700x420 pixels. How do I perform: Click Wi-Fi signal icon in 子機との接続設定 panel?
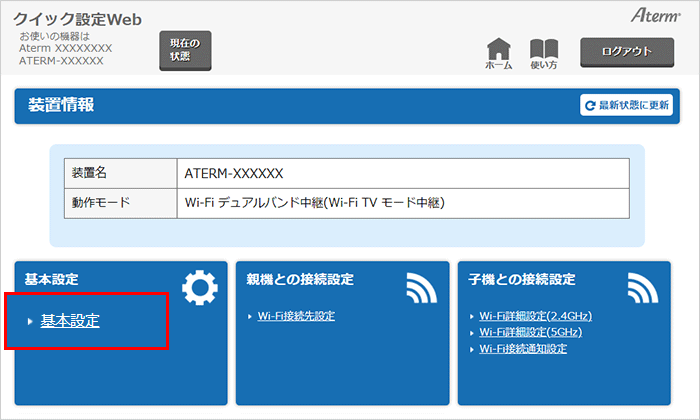point(643,287)
